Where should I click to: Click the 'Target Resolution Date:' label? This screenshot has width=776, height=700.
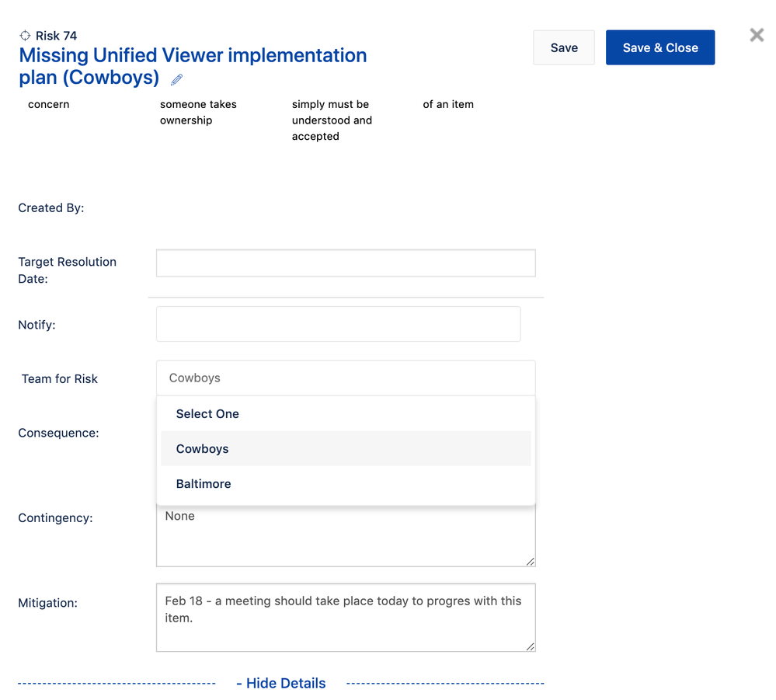(67, 270)
